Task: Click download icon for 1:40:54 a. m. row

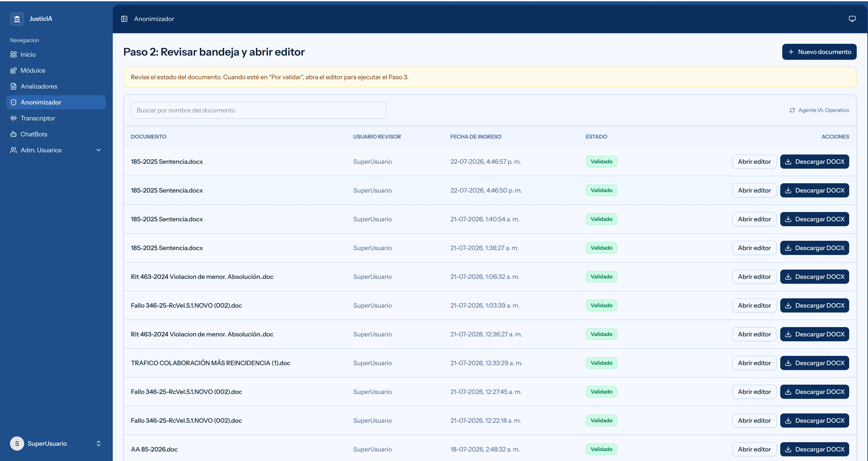Action: tap(788, 219)
